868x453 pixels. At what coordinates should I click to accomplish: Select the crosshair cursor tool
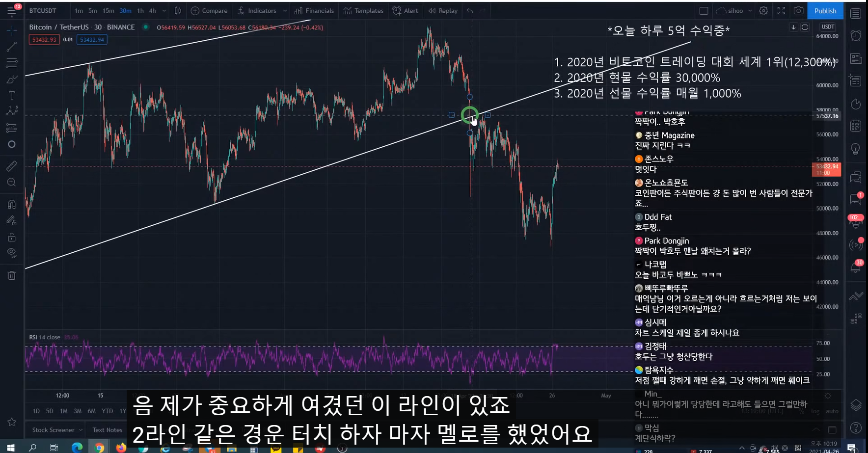[12, 30]
